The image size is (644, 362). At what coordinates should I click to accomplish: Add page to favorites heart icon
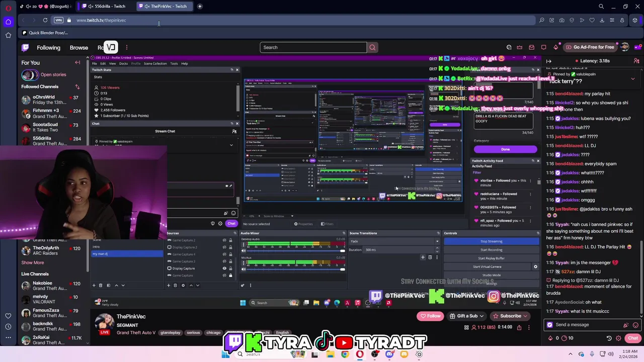coord(592,20)
